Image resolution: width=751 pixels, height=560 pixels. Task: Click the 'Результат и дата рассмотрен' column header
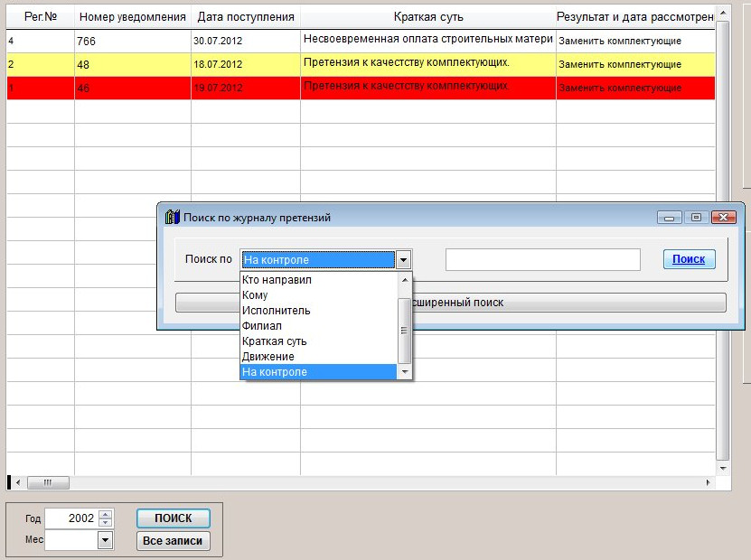pyautogui.click(x=635, y=17)
